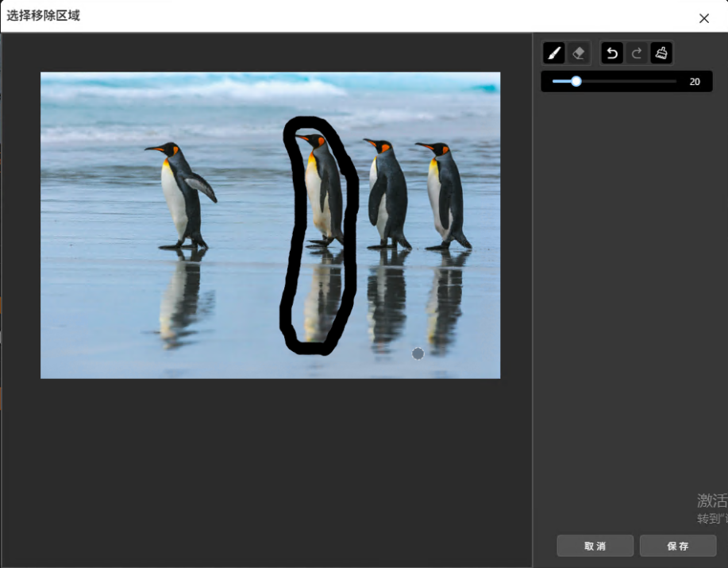Undo the last brush stroke
Viewport: 728px width, 568px height.
click(x=612, y=53)
